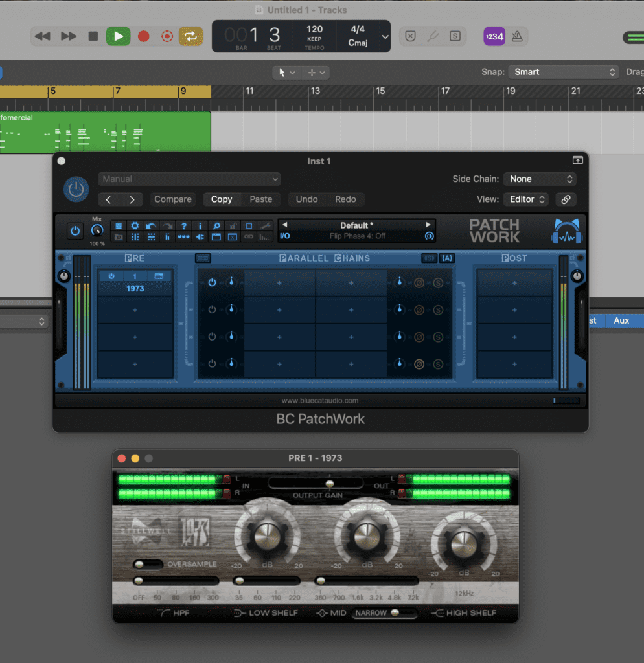Image resolution: width=644 pixels, height=663 pixels.
Task: Adjust the Output Gain slider in 1973
Action: (x=316, y=483)
